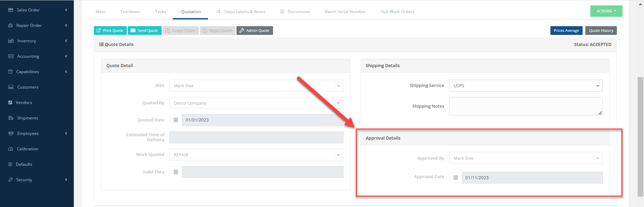Open the Sub Work Orders tab
The width and height of the screenshot is (644, 207).
(x=397, y=12)
